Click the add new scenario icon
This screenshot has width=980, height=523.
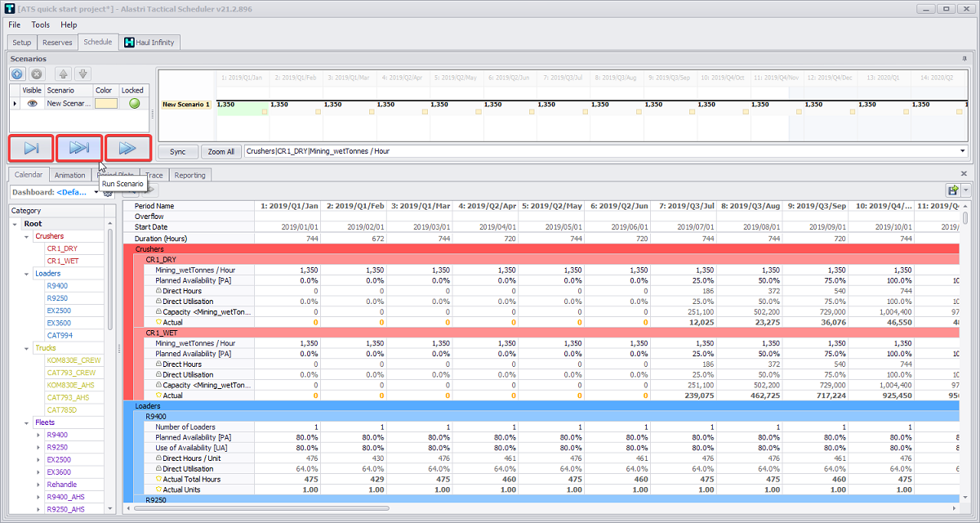17,74
